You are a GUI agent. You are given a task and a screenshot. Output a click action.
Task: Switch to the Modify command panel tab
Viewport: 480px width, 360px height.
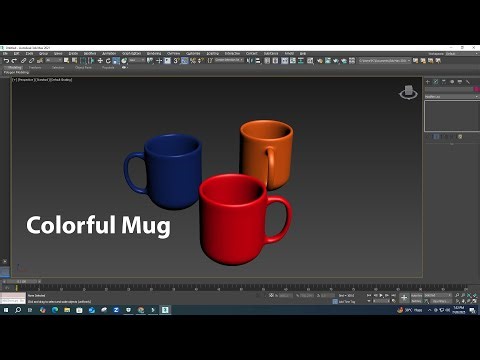pos(436,82)
